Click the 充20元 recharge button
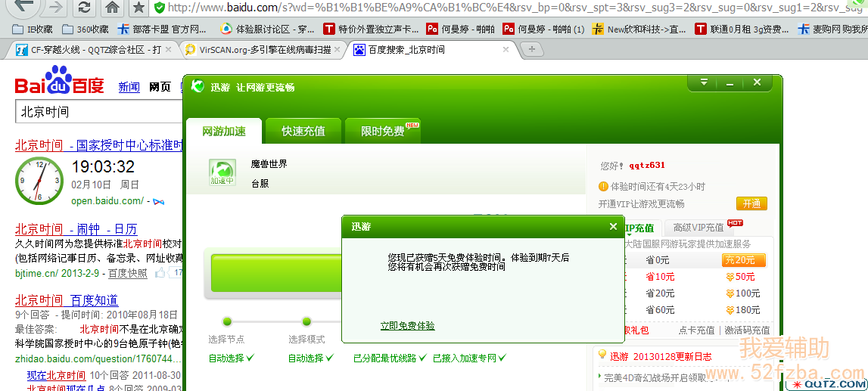 point(743,260)
